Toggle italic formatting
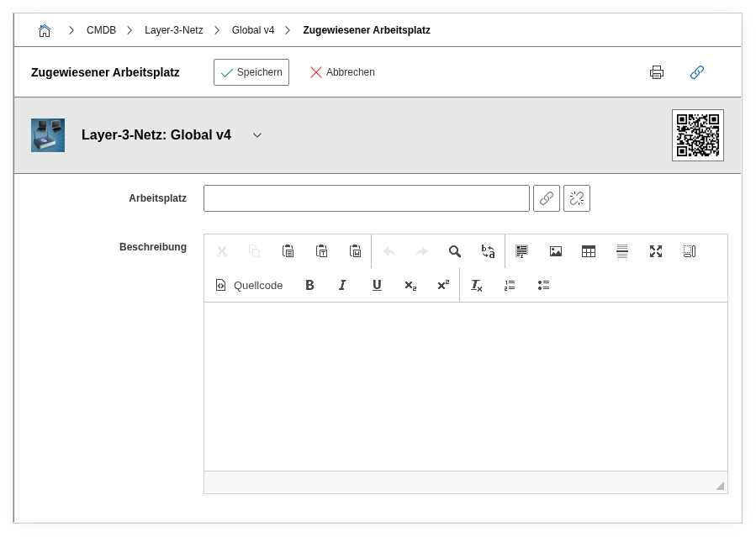This screenshot has height=537, width=756. [342, 285]
